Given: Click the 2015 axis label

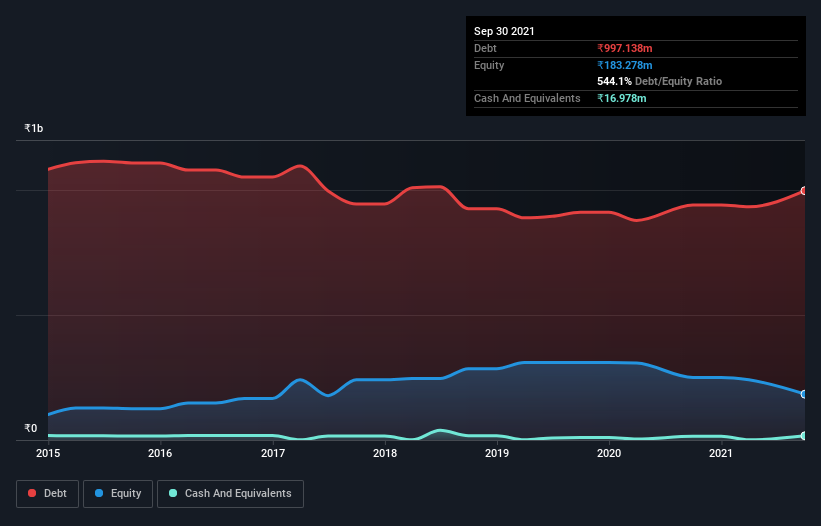Looking at the screenshot, I should tap(48, 453).
